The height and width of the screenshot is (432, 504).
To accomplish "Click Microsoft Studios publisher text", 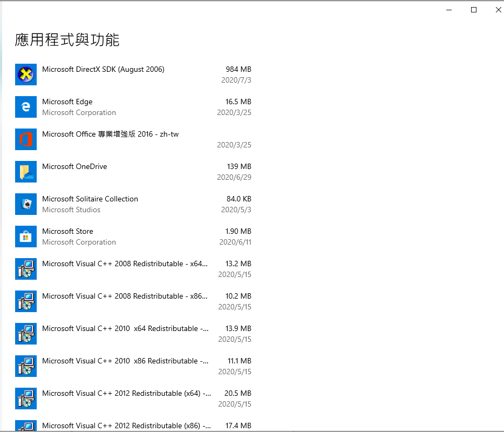I will pos(71,210).
